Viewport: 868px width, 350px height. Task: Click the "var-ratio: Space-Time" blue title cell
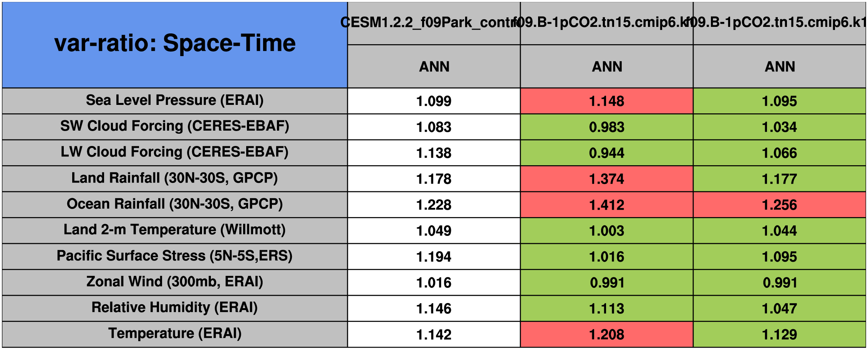tap(175, 44)
